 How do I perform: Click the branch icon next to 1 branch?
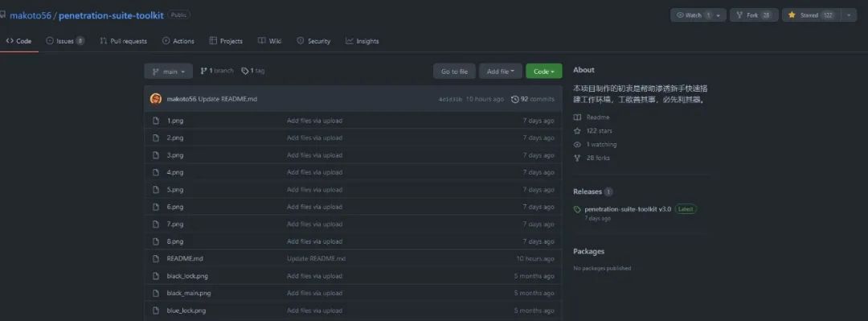point(203,71)
